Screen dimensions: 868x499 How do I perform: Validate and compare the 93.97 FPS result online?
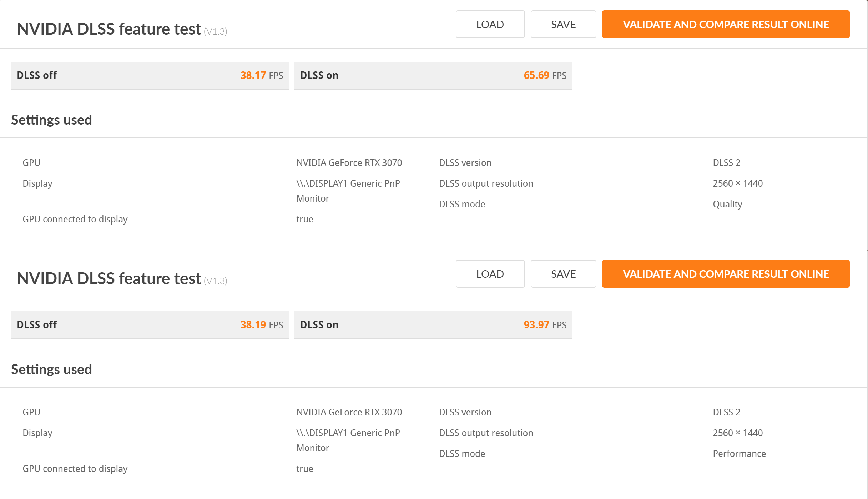tap(726, 274)
